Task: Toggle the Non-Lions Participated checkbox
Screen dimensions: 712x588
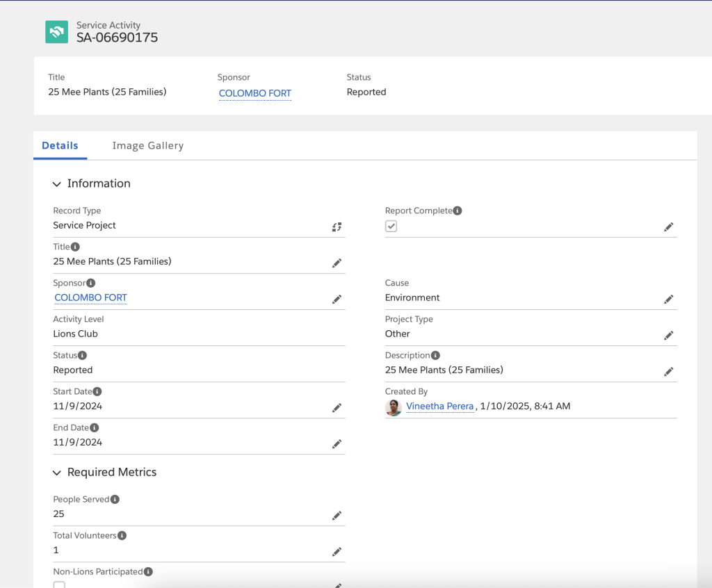Action: pyautogui.click(x=59, y=585)
